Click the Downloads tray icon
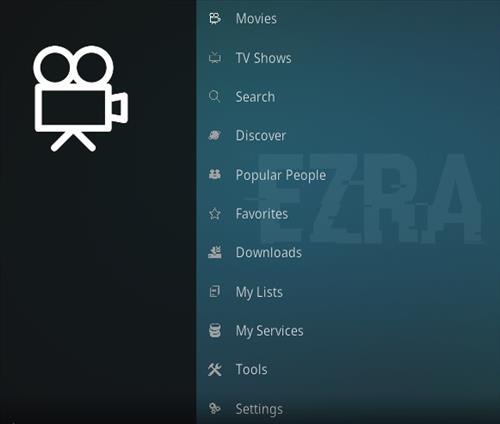Screen dimensions: 500x424 [215, 252]
